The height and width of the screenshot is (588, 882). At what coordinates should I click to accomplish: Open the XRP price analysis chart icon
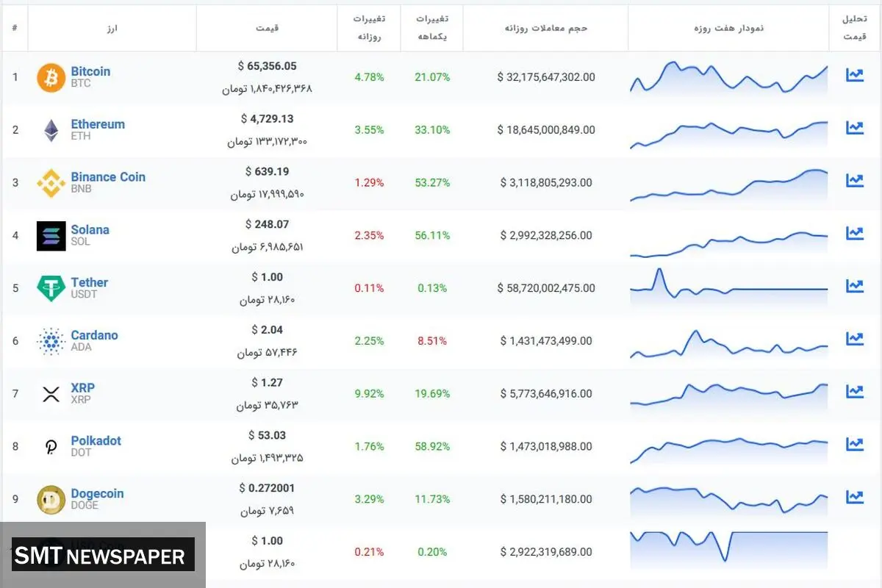(x=855, y=392)
